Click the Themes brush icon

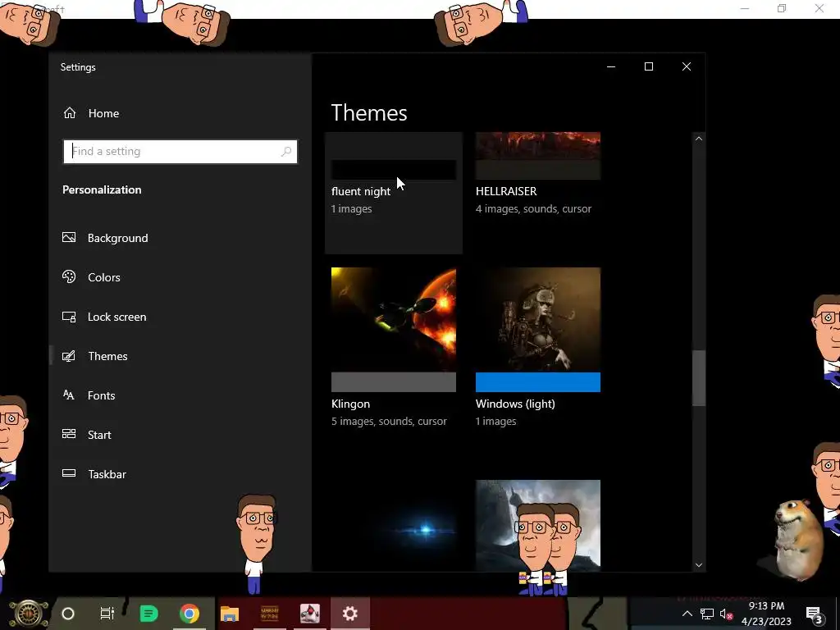coord(69,356)
